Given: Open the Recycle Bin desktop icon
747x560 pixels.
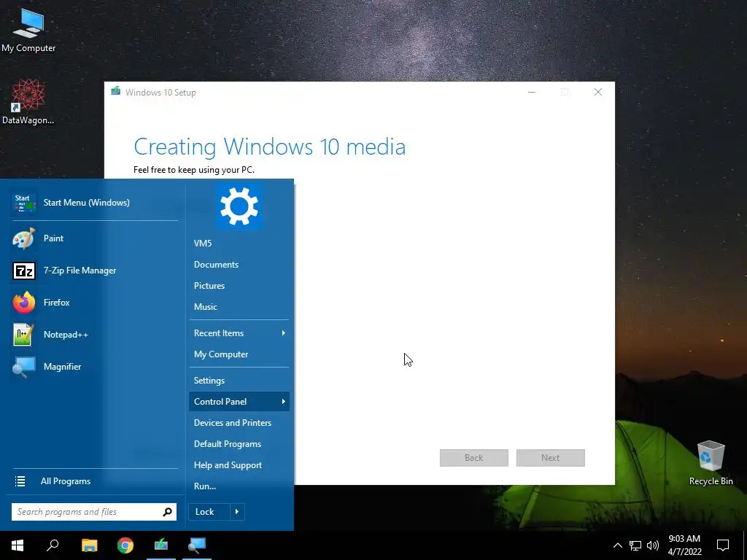Looking at the screenshot, I should [711, 462].
